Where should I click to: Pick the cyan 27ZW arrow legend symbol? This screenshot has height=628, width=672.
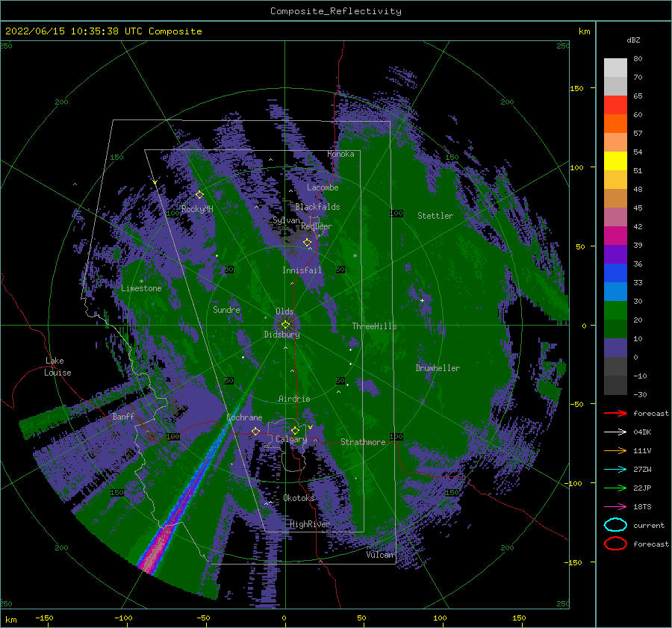click(x=615, y=469)
